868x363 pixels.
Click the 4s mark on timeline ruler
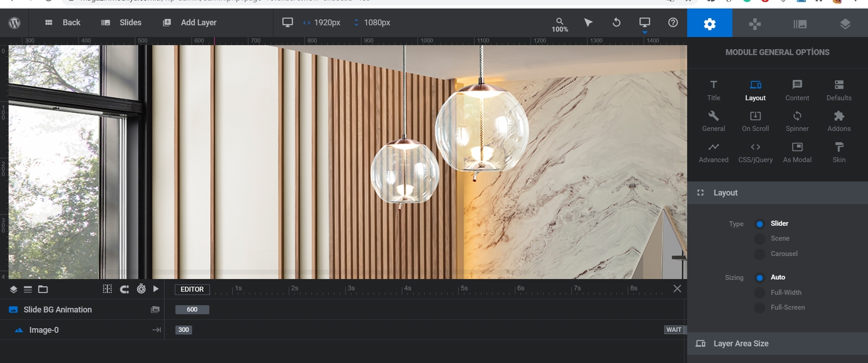pos(408,289)
